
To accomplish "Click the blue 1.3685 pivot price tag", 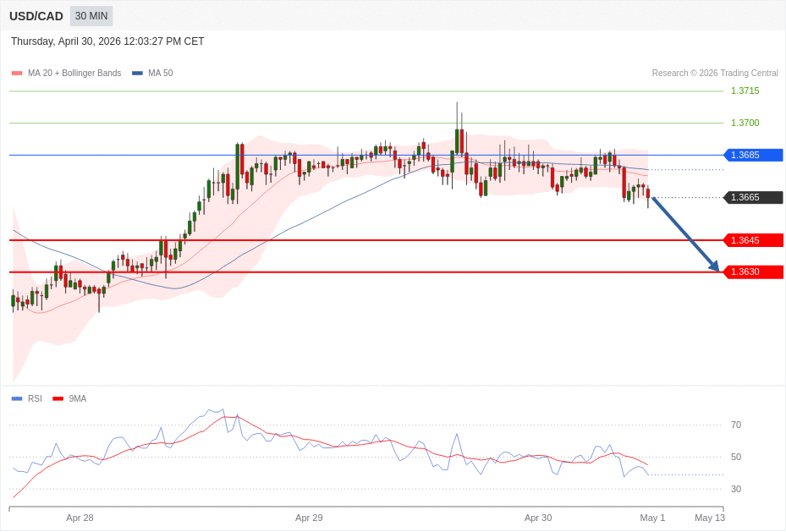I will click(753, 155).
